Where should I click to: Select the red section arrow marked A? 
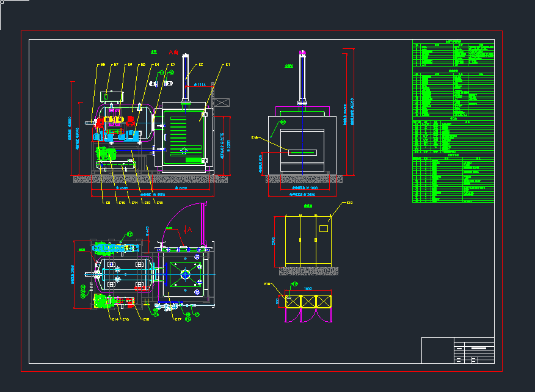point(188,228)
